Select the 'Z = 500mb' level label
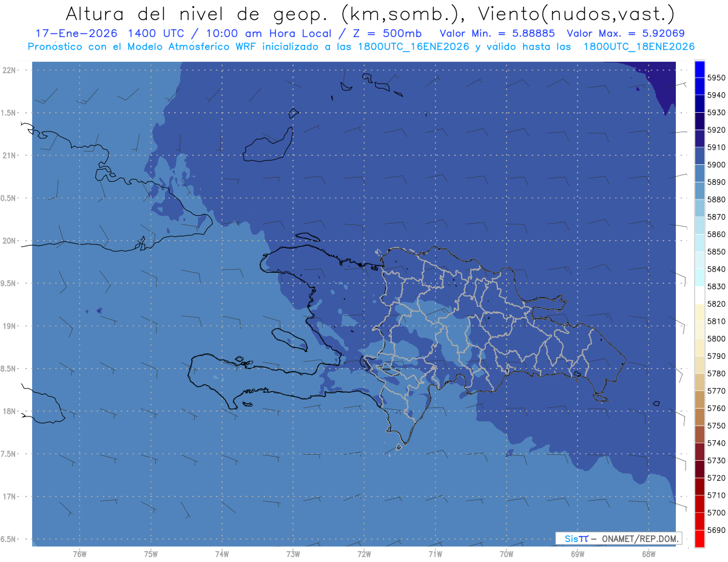 click(x=388, y=33)
